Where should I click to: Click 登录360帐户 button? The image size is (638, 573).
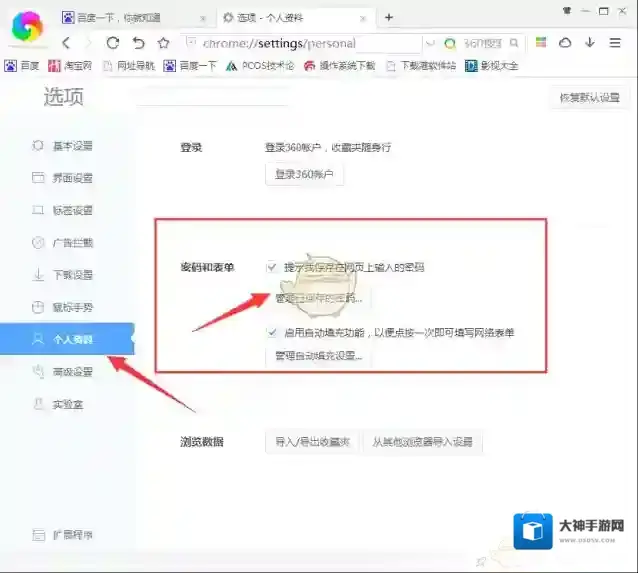click(304, 175)
